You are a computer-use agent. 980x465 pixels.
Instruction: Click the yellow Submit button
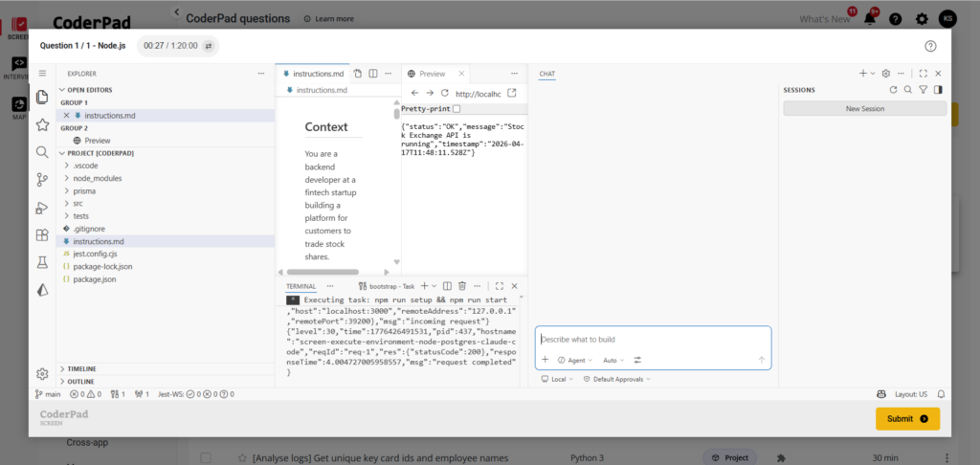pyautogui.click(x=907, y=419)
